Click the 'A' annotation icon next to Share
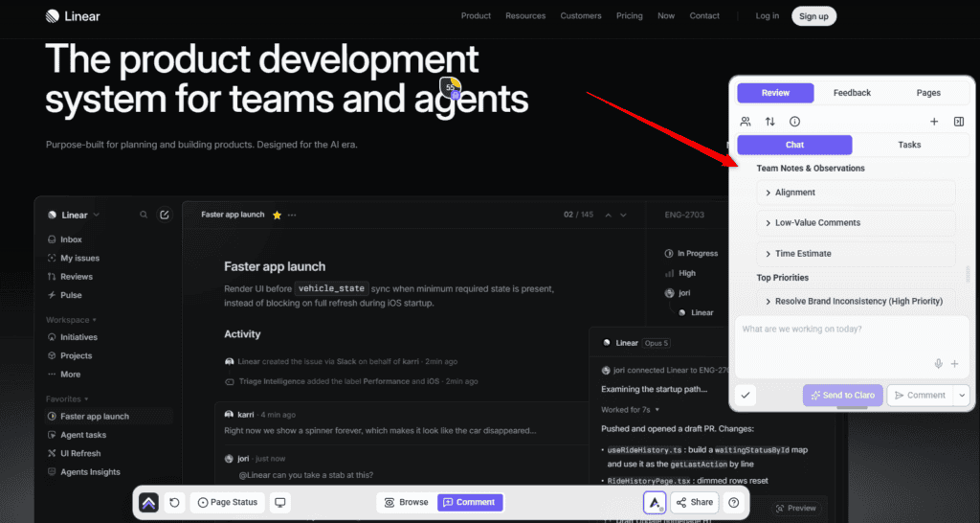 click(x=655, y=502)
